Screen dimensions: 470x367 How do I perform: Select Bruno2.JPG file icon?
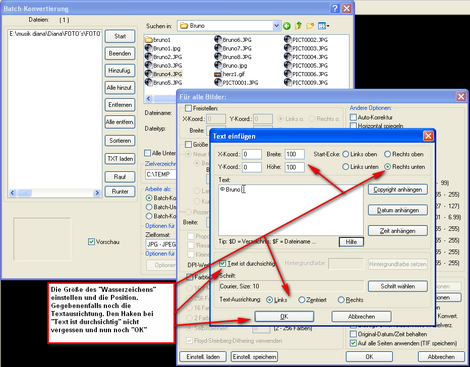(149, 57)
